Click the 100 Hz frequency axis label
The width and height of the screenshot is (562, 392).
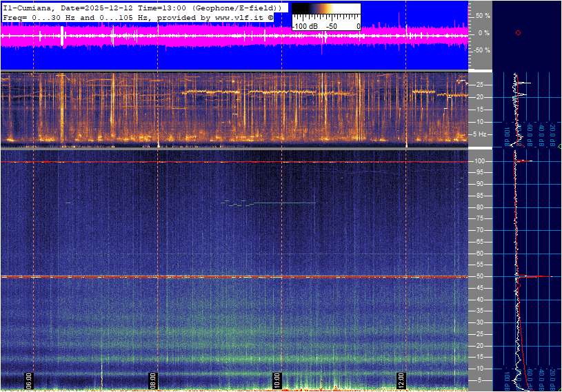(481, 161)
